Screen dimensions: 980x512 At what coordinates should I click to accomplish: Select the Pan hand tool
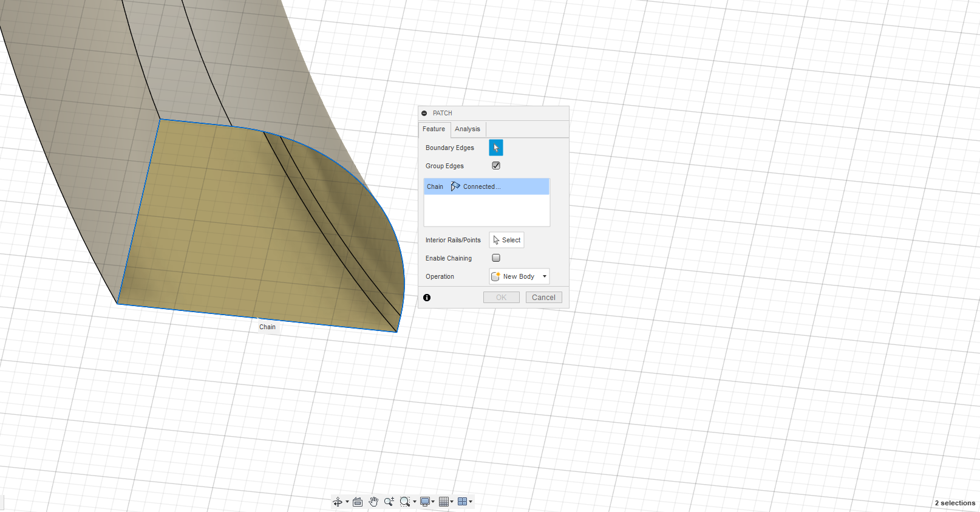point(373,502)
